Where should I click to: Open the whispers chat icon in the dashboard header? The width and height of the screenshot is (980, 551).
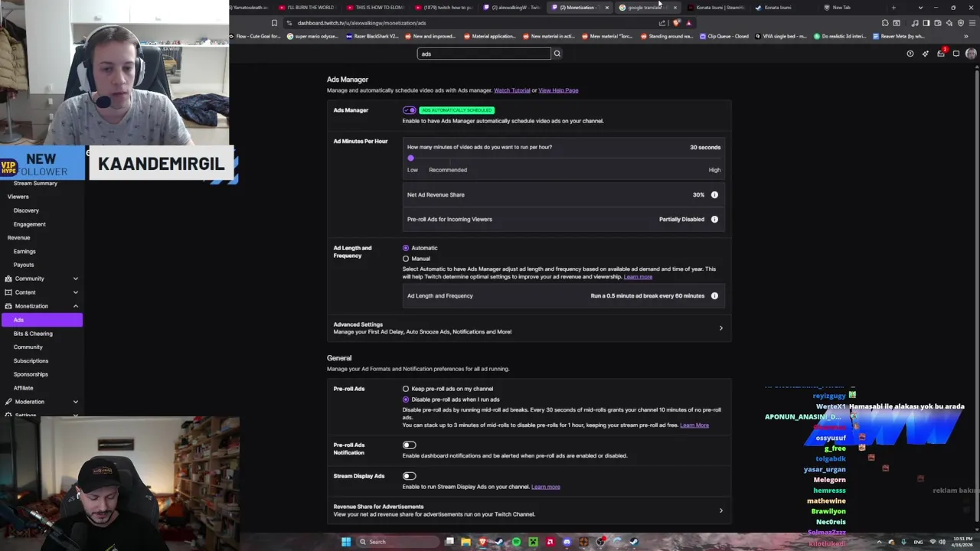click(956, 54)
